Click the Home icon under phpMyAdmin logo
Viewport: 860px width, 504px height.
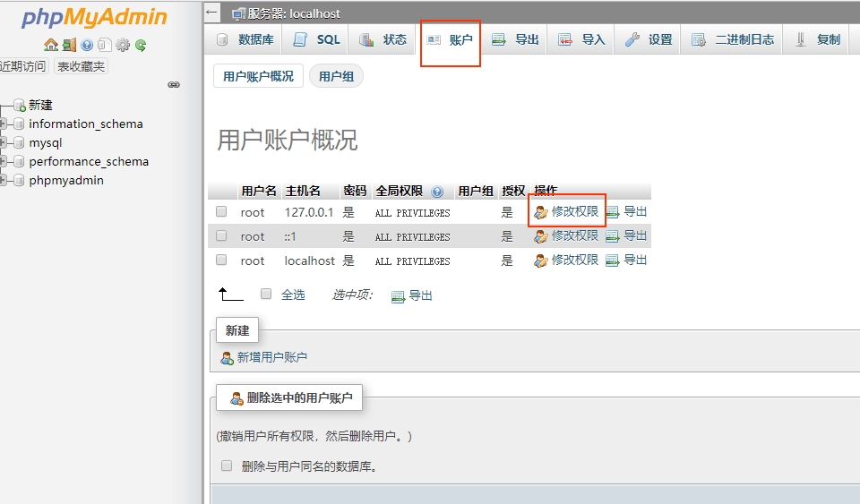pos(51,45)
